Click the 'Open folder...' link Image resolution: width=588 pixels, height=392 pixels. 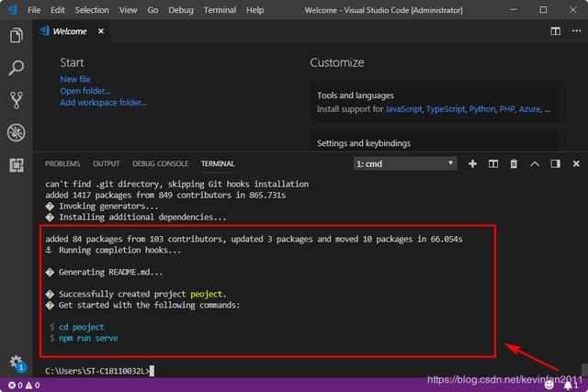click(x=85, y=91)
